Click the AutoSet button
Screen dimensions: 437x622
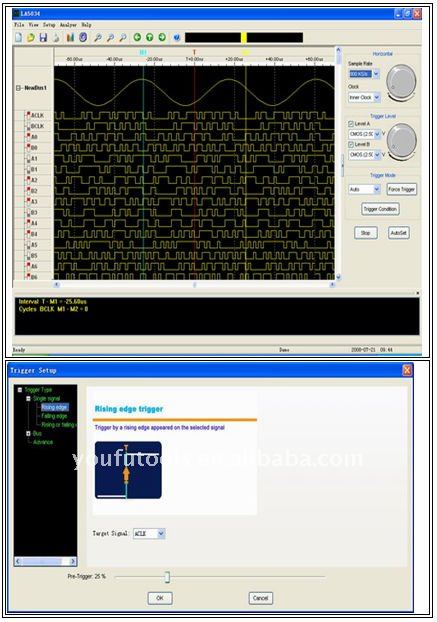pyautogui.click(x=399, y=233)
